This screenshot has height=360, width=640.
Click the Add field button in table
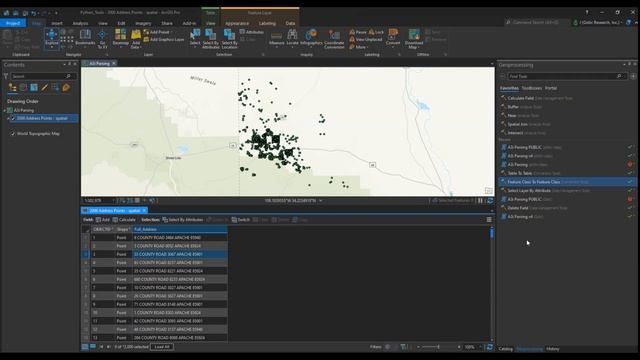coord(103,220)
